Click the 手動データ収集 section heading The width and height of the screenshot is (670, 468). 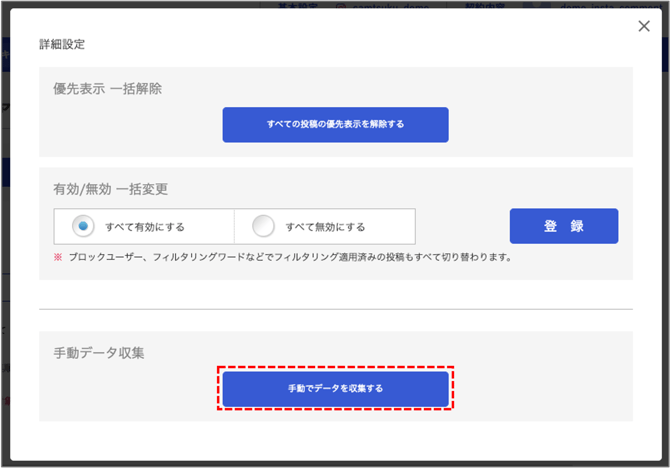100,353
